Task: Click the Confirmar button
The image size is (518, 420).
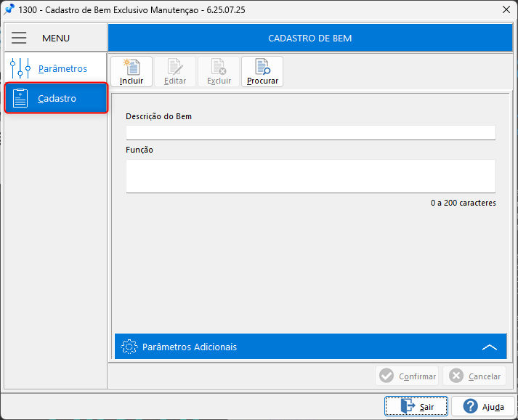Action: click(407, 376)
